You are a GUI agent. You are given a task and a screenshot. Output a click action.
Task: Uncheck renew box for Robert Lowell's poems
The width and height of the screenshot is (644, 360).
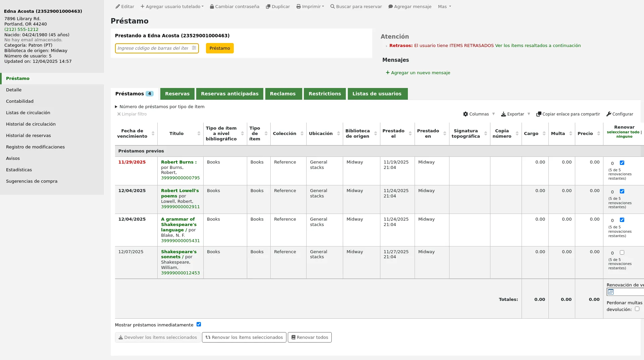[x=622, y=191]
